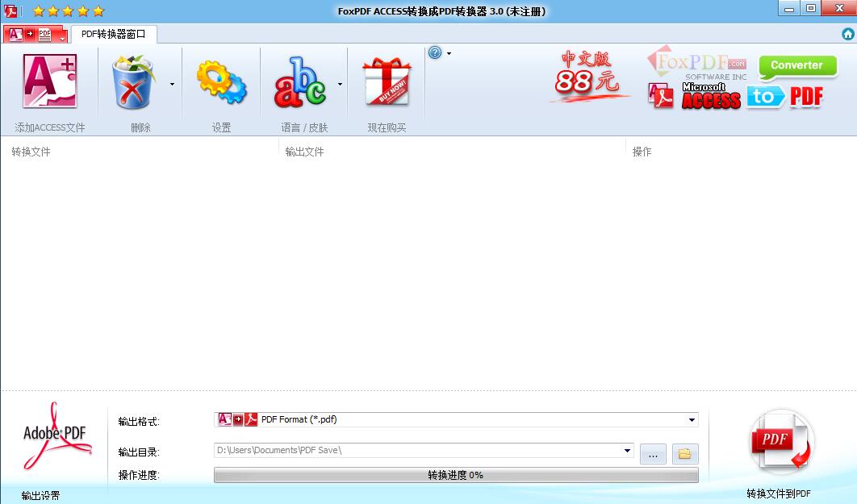Click the 中文版 88元 promotion banner
Screen dimensions: 857x504
point(588,77)
